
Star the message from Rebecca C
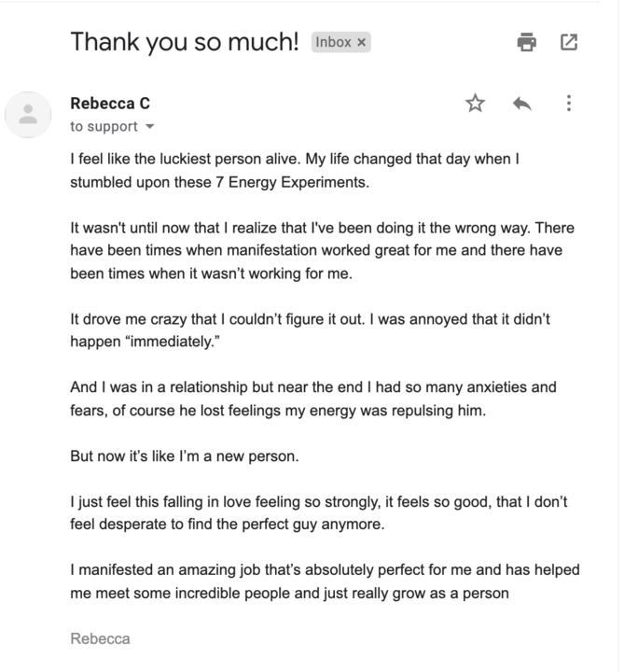475,103
